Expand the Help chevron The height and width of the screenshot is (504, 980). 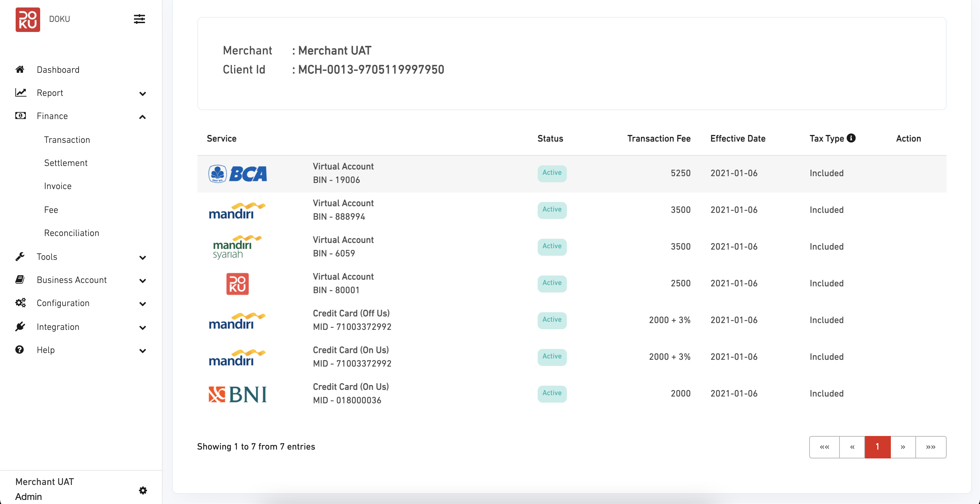(143, 351)
